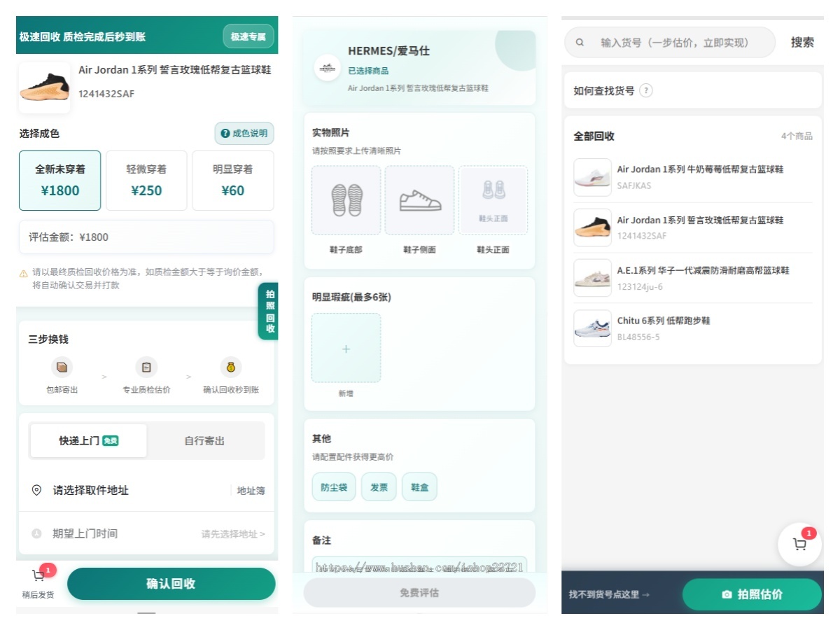Open the floating cart icon with badge
Screen dimensions: 840x630
click(x=800, y=544)
